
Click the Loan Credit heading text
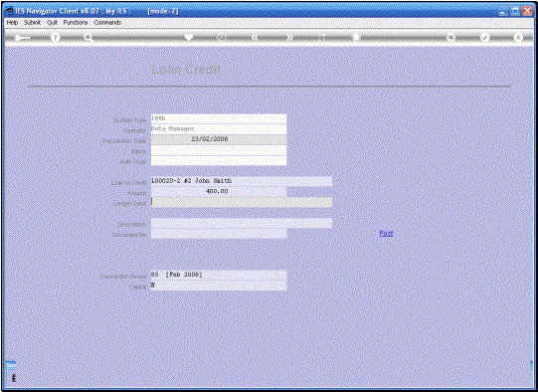[186, 70]
